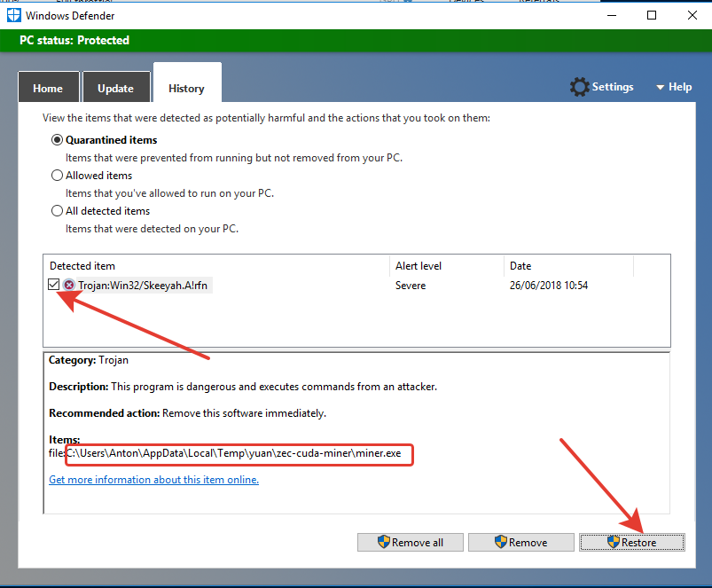
Task: Close the Windows Defender window
Action: coord(692,15)
